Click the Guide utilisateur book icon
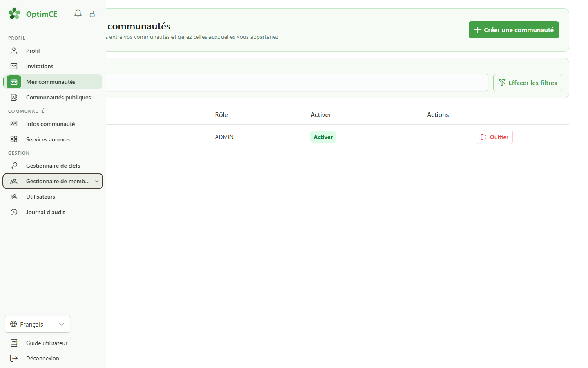This screenshot has width=588, height=368. (14, 343)
